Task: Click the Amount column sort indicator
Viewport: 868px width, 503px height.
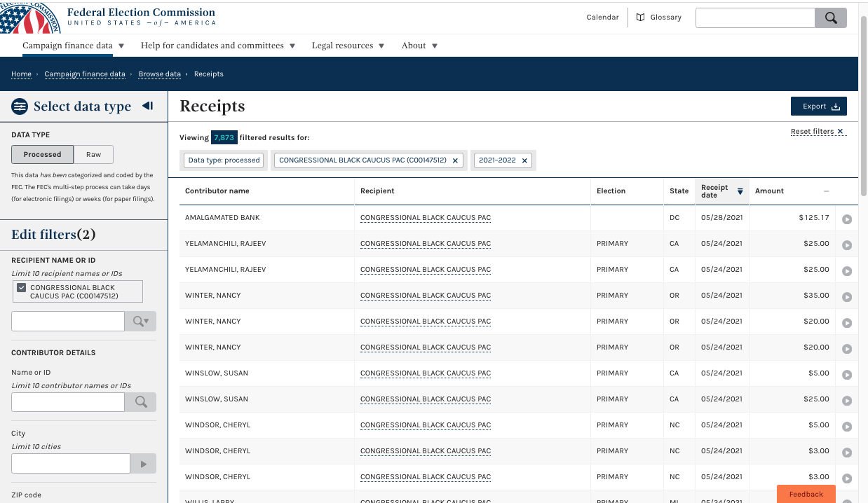Action: (x=826, y=191)
